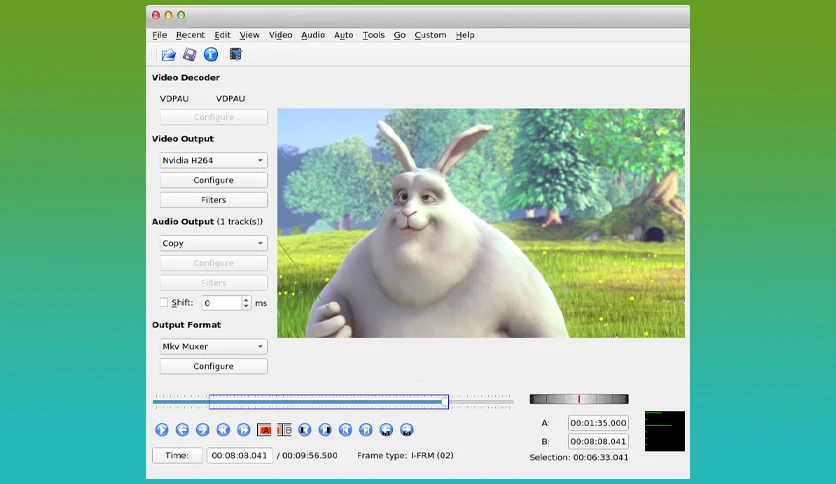Open the Recent menu
This screenshot has height=484, width=836.
coord(190,35)
